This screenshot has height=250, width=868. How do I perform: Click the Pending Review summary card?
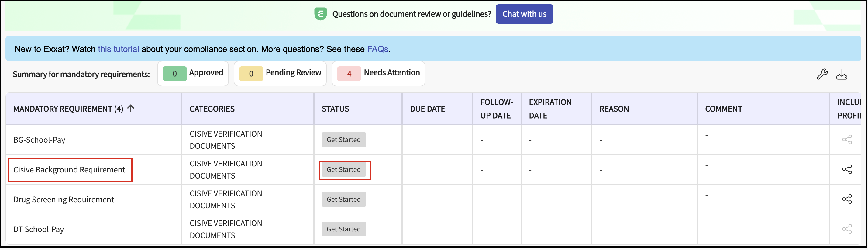click(x=280, y=73)
